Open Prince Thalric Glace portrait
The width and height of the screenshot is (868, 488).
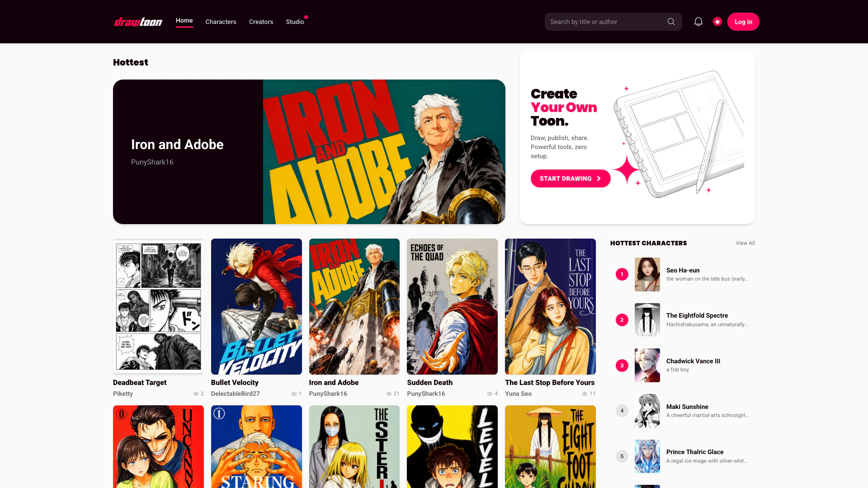pyautogui.click(x=647, y=456)
